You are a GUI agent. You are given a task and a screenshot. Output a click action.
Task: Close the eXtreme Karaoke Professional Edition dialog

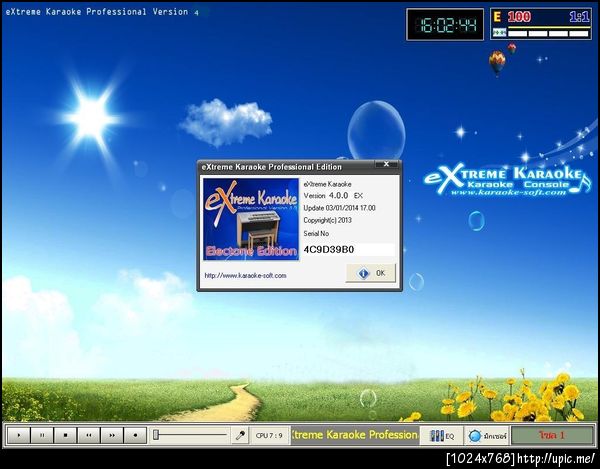coord(386,164)
